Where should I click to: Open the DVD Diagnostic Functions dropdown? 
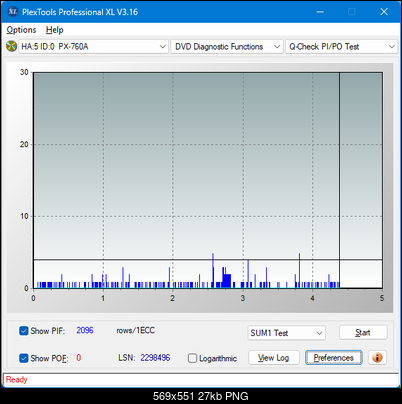(227, 47)
